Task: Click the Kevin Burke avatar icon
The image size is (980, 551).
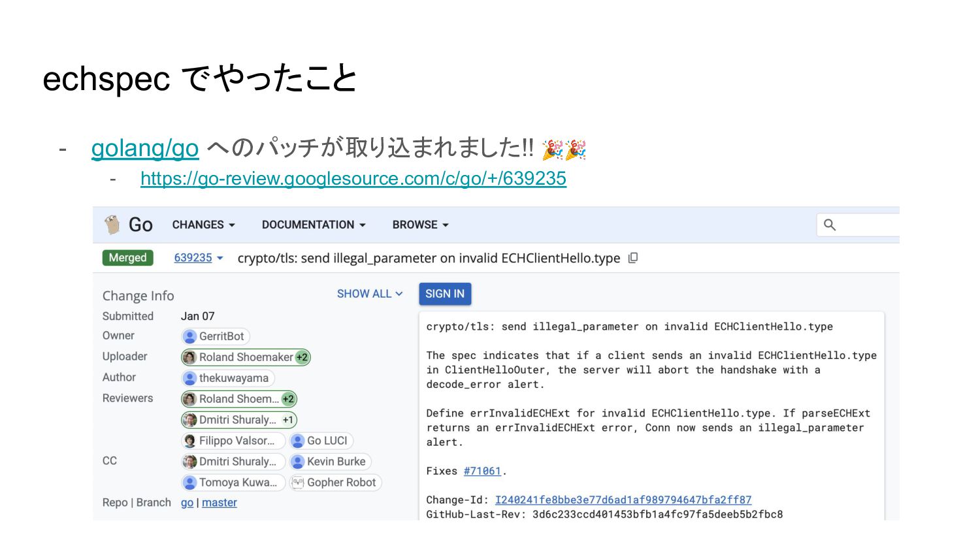Action: tap(297, 462)
